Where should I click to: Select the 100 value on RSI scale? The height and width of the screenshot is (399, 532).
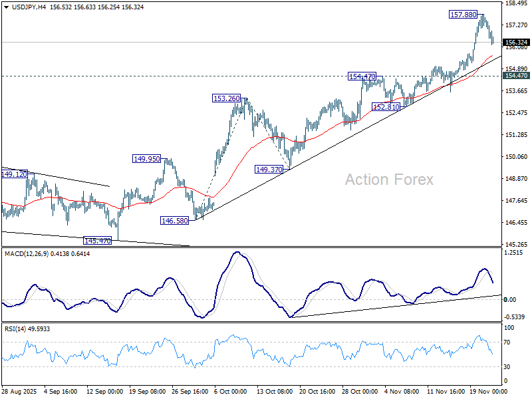[x=511, y=327]
